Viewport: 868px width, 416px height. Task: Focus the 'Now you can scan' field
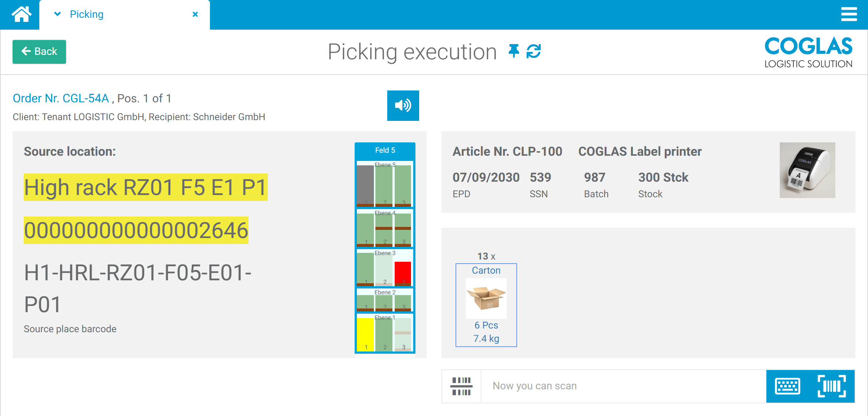tap(623, 386)
